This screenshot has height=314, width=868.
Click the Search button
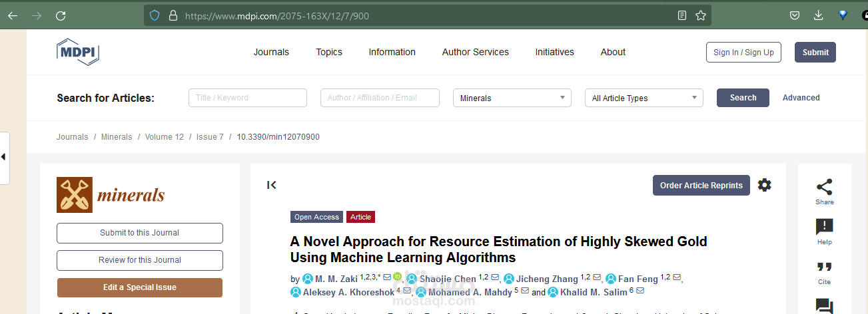743,98
